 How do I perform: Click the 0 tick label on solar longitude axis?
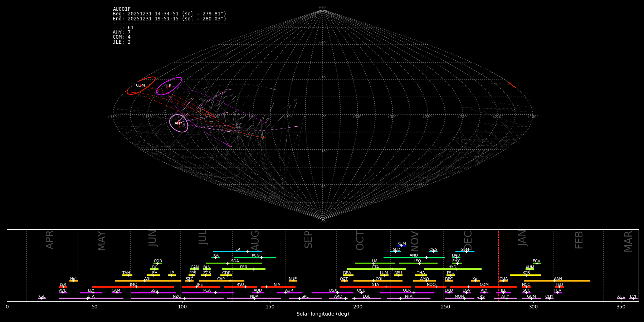7,307
